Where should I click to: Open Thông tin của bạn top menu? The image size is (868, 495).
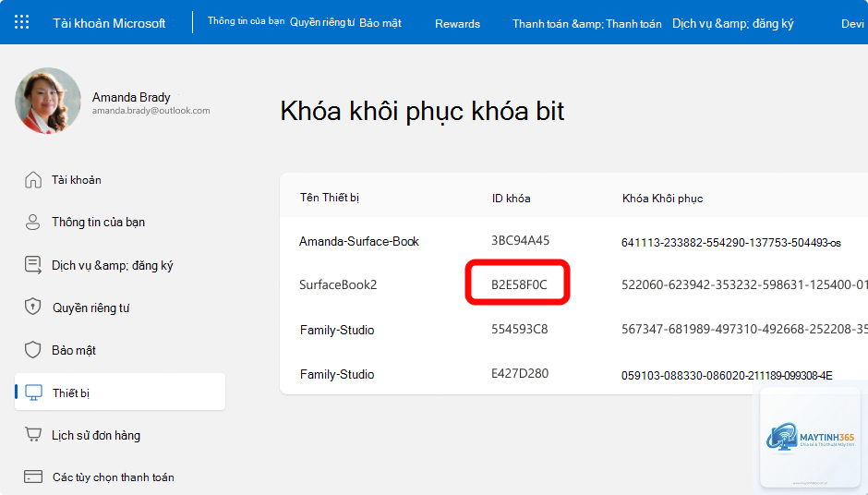pyautogui.click(x=246, y=21)
